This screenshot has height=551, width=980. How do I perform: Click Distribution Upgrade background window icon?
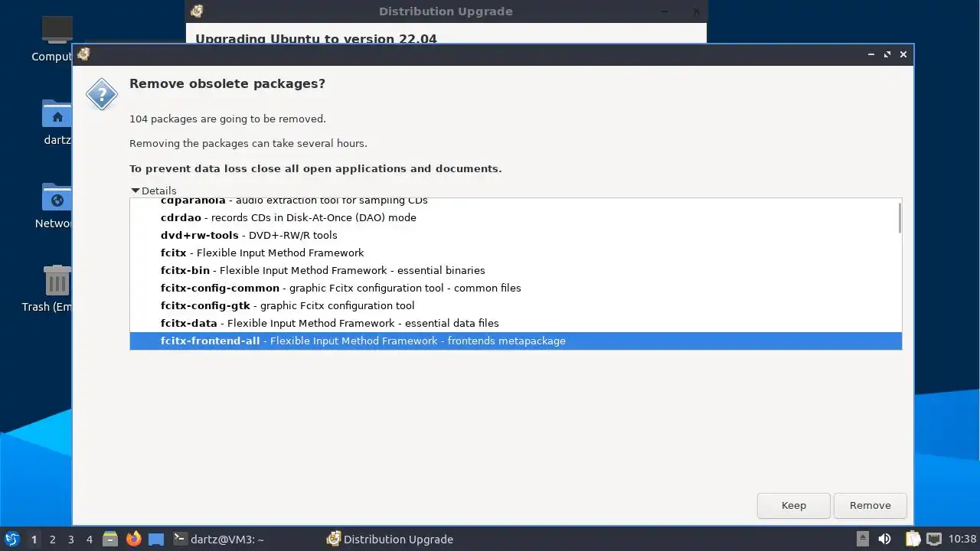[x=197, y=11]
